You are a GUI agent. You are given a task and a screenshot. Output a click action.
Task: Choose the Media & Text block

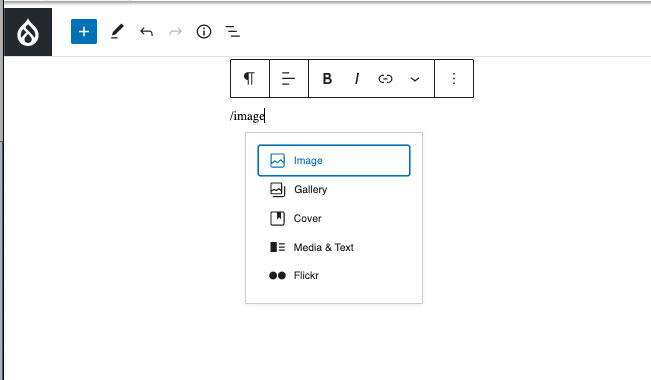tap(334, 247)
